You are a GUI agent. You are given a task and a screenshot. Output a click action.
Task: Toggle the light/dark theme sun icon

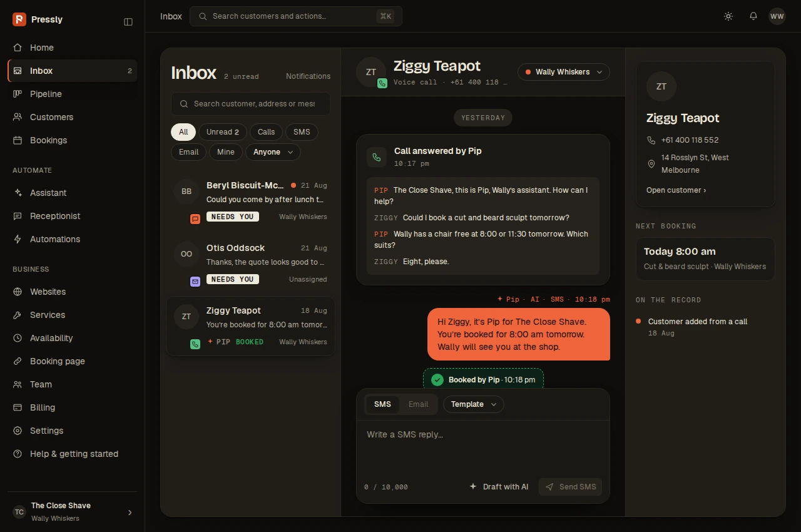point(728,16)
